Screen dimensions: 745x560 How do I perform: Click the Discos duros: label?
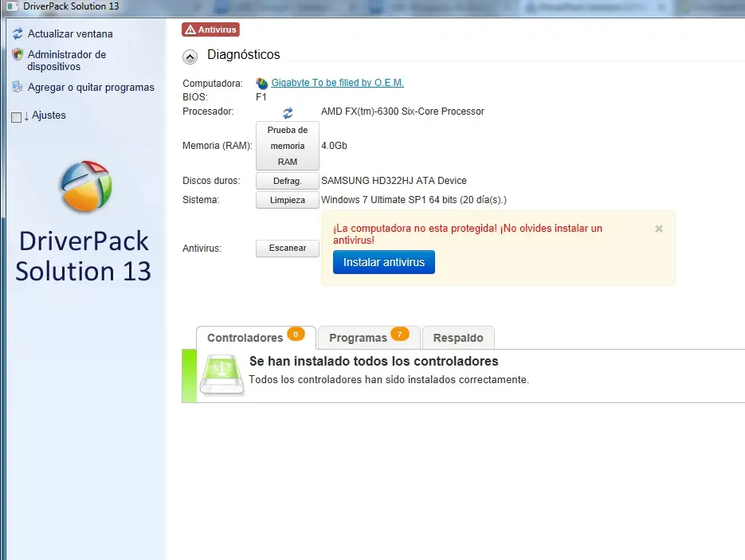point(211,181)
